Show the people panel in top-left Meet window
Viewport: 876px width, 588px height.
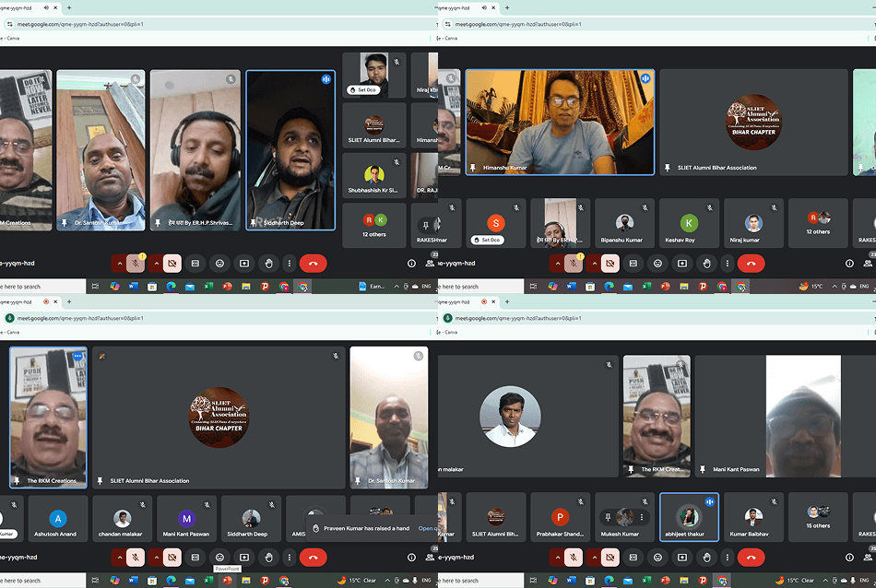tap(431, 264)
